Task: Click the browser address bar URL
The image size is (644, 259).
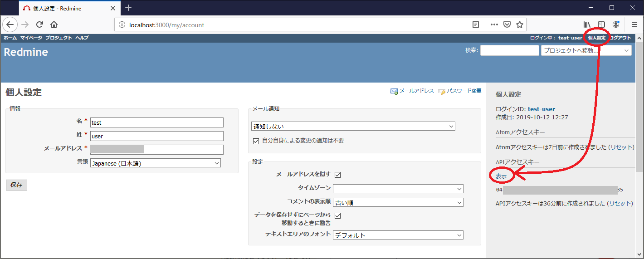Action: pos(167,25)
